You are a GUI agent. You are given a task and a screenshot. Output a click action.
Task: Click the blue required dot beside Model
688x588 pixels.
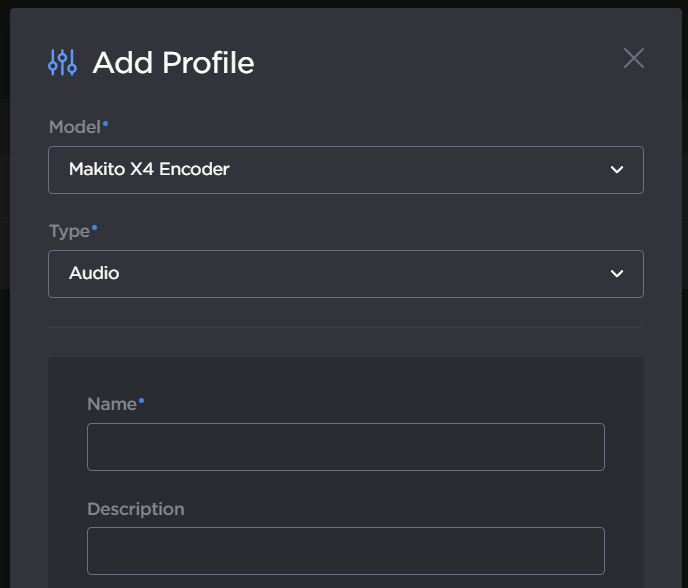[x=106, y=123]
